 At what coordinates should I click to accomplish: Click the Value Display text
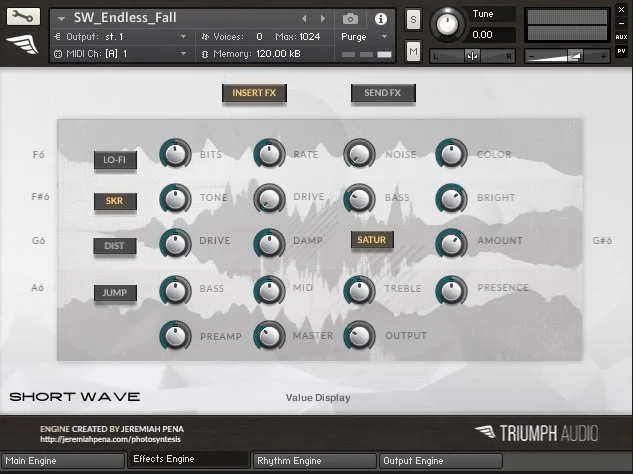[x=318, y=398]
